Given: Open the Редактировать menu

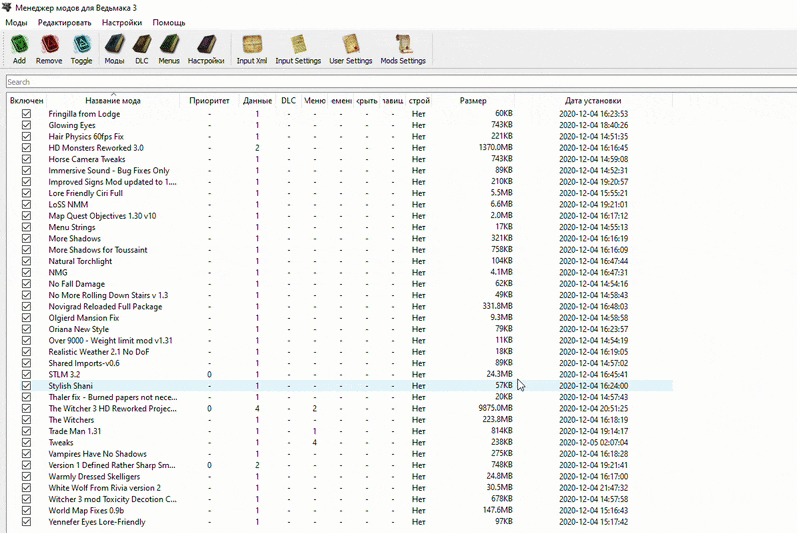Looking at the screenshot, I should (65, 23).
